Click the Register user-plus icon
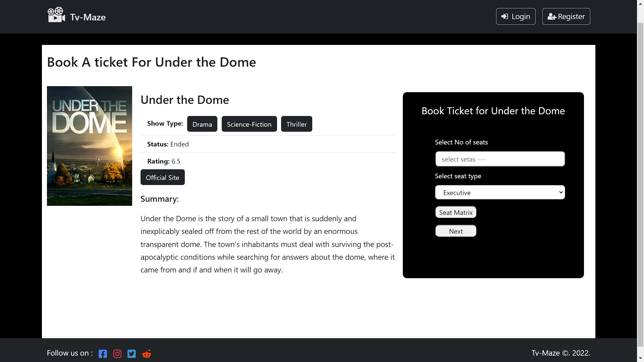 click(552, 16)
